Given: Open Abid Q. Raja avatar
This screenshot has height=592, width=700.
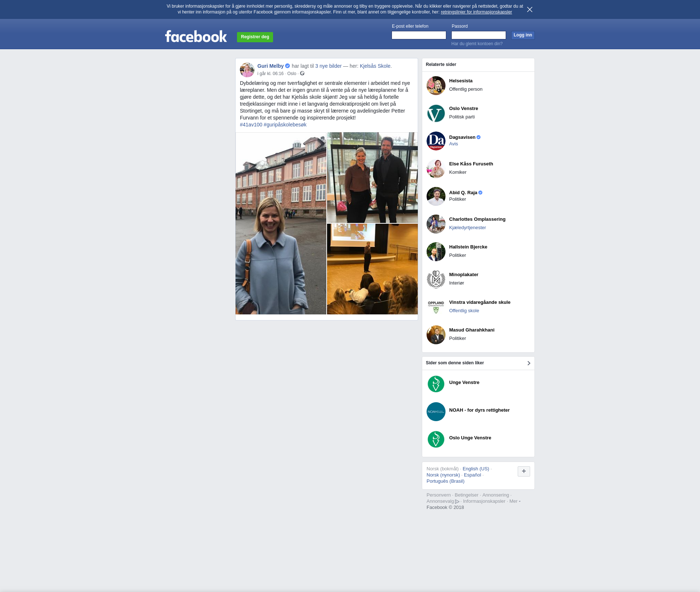Looking at the screenshot, I should (x=436, y=196).
